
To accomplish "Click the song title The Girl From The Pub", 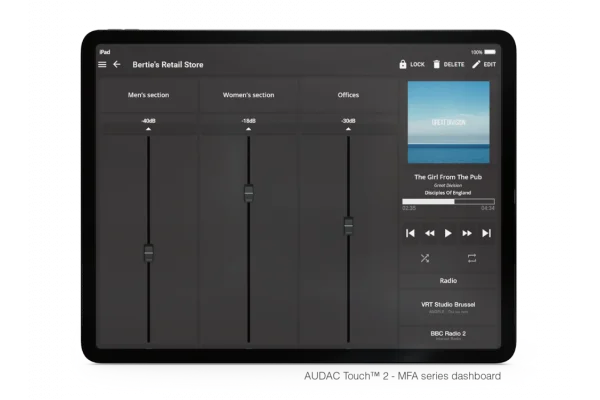I will pos(448,177).
